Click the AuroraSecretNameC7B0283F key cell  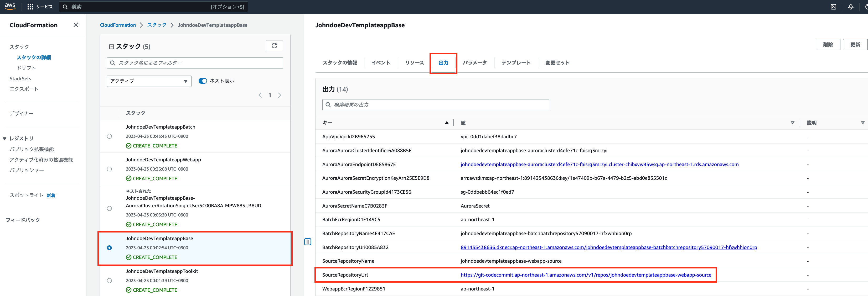pyautogui.click(x=354, y=206)
